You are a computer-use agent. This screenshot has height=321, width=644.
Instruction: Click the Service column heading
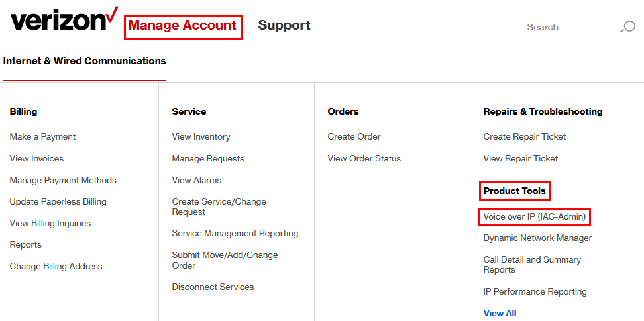click(189, 111)
